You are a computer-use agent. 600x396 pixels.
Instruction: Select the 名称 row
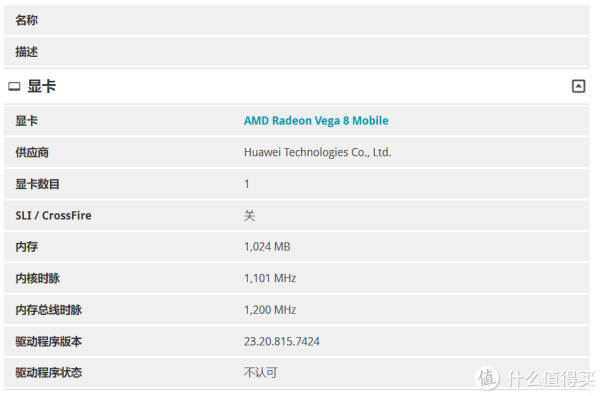(x=297, y=20)
